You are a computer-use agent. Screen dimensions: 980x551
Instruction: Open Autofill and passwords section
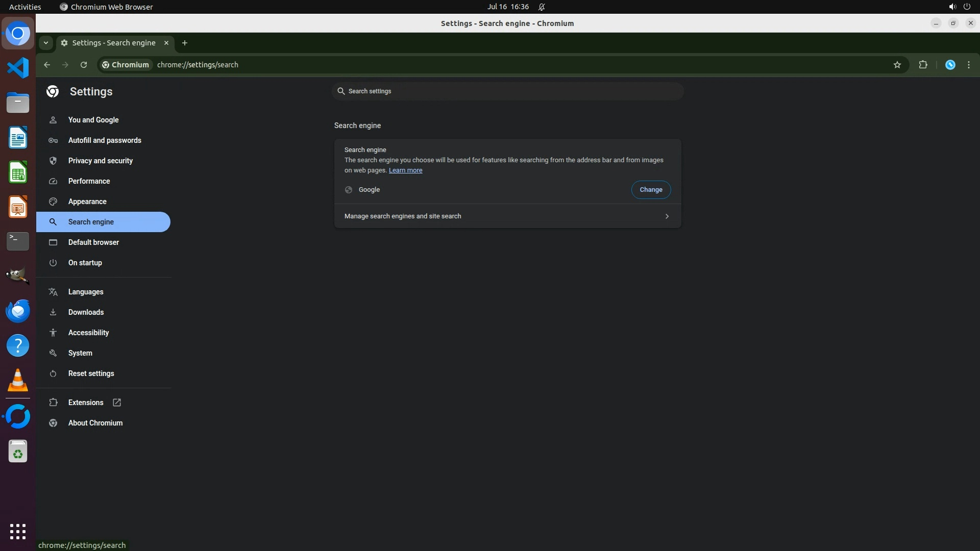point(105,140)
